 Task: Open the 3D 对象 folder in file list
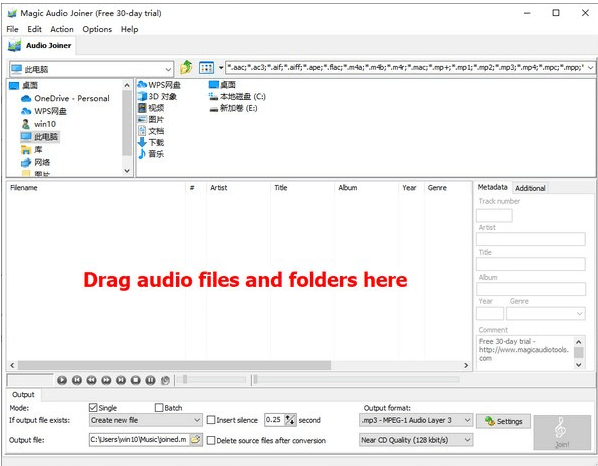(157, 96)
